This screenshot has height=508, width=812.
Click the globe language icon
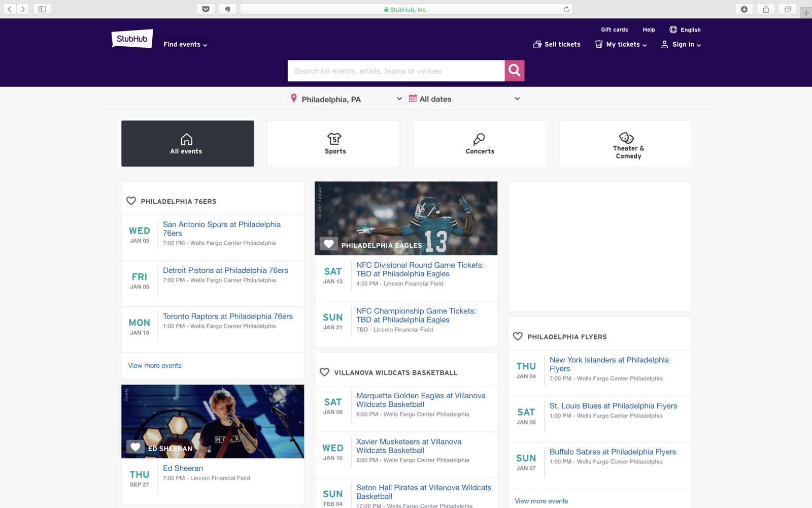tap(673, 29)
